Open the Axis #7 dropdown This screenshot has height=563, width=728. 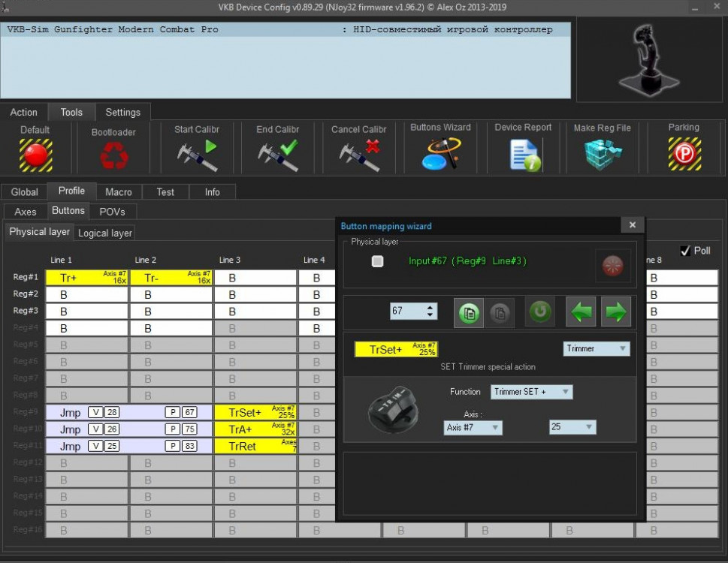click(x=473, y=427)
